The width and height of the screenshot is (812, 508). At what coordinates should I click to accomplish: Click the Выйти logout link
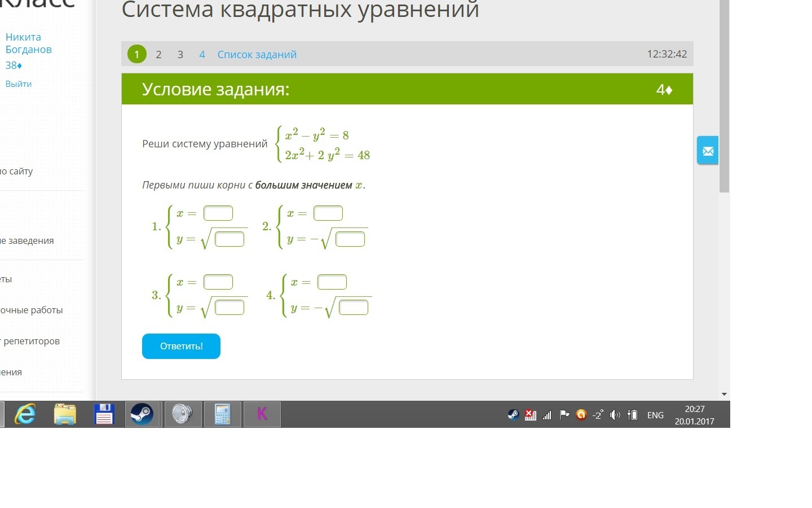19,84
